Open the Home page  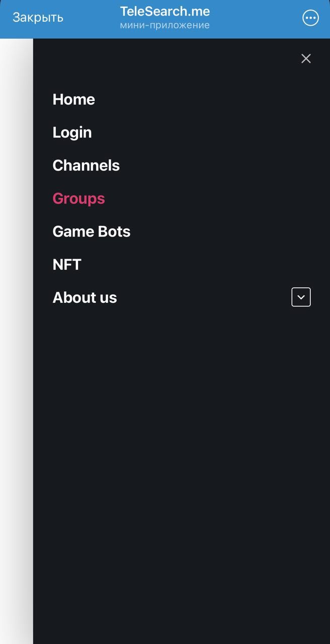[x=73, y=99]
